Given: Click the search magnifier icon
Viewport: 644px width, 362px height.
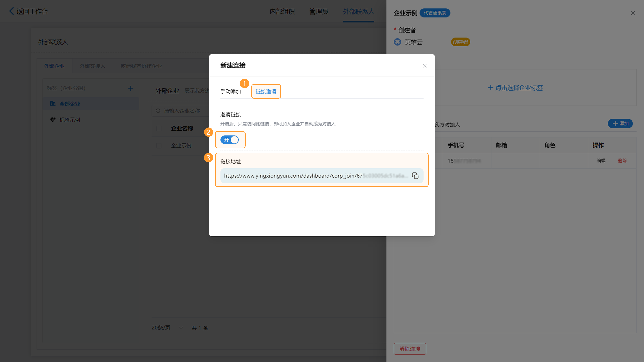Looking at the screenshot, I should (158, 111).
